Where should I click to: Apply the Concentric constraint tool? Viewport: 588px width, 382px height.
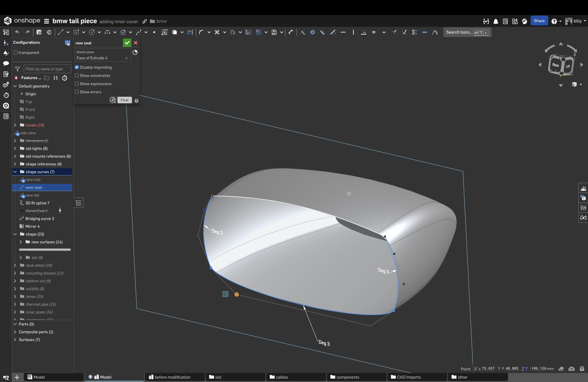313,32
